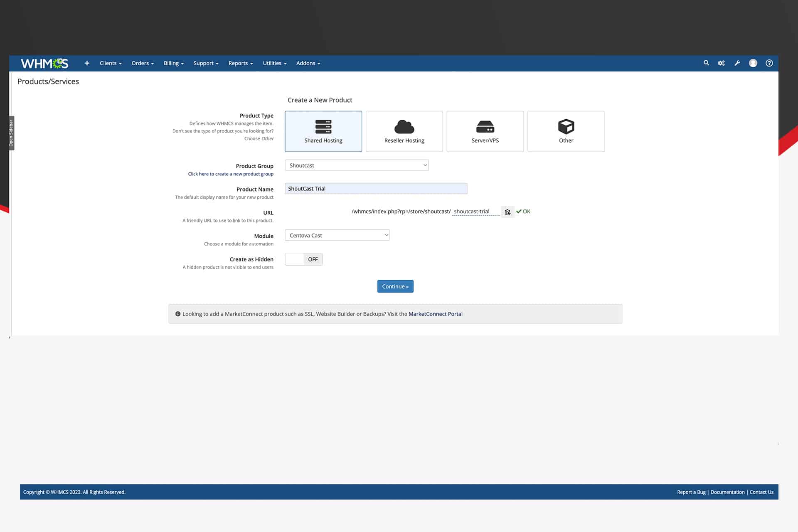798x532 pixels.
Task: Click the Product Name input field
Action: coord(376,189)
